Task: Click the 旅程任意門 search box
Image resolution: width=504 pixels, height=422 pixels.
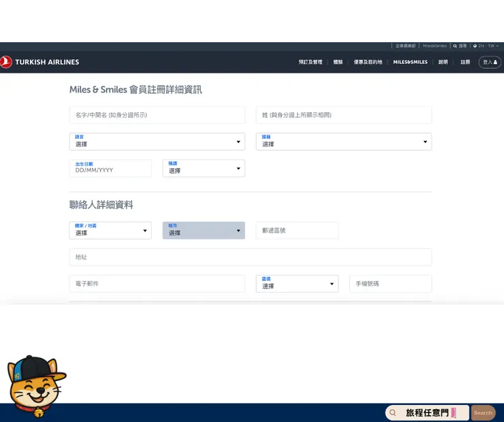Action: pos(427,412)
